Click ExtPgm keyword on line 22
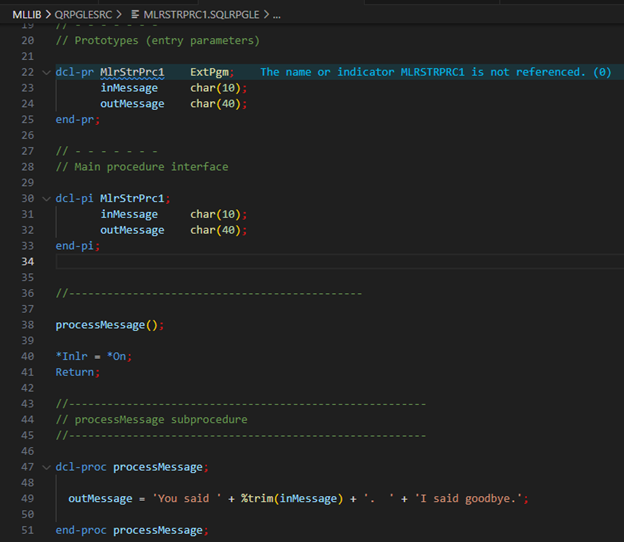Screen dimensions: 624x542 tap(209, 72)
